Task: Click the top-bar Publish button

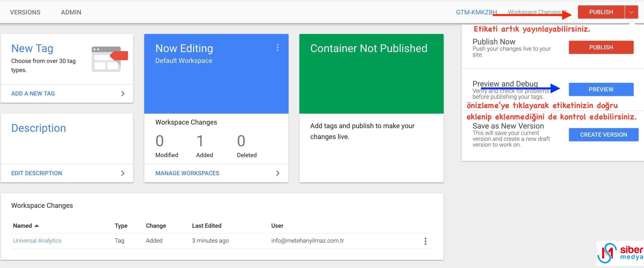Action: click(601, 12)
